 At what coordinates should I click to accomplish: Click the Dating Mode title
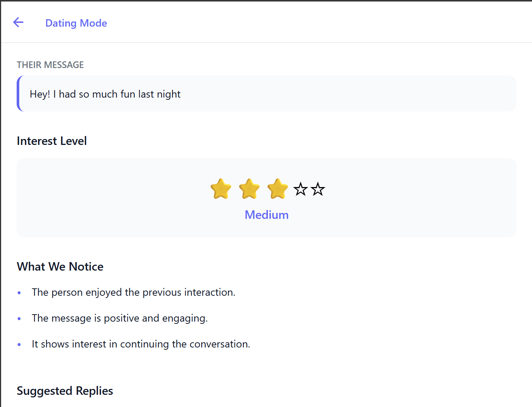pyautogui.click(x=76, y=23)
